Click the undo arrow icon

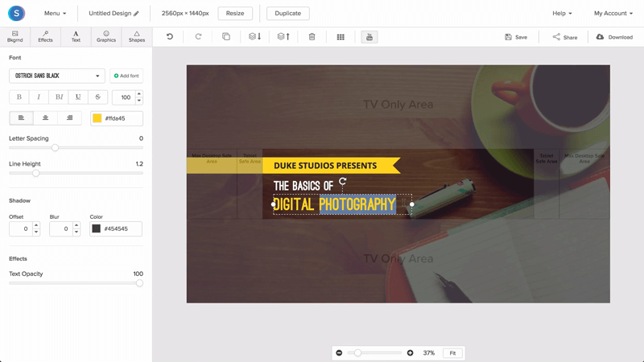tap(170, 36)
